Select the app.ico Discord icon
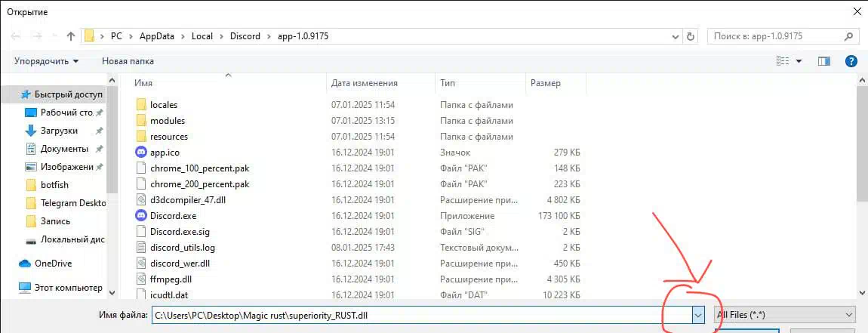Viewport: 868px width, 333px height. [140, 153]
